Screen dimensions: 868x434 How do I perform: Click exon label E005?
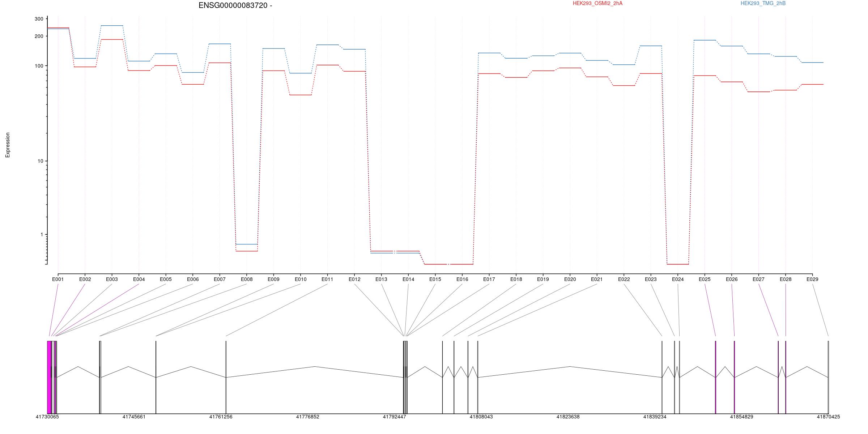click(166, 279)
